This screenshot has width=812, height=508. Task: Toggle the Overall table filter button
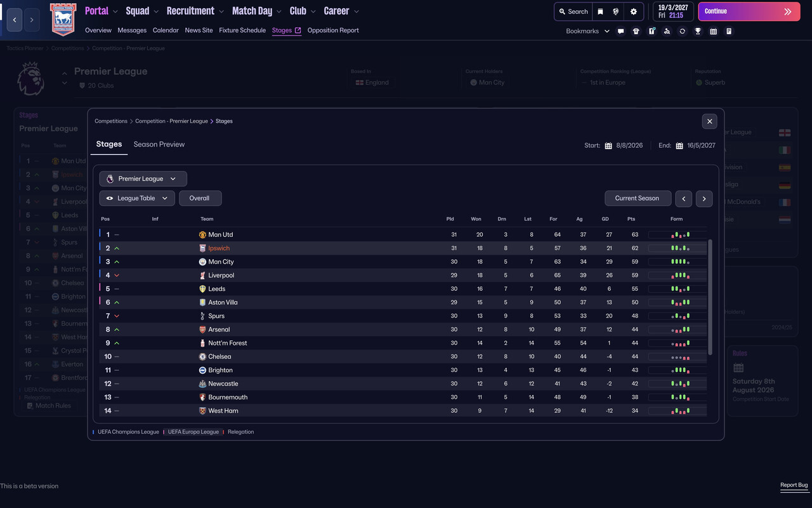click(200, 198)
